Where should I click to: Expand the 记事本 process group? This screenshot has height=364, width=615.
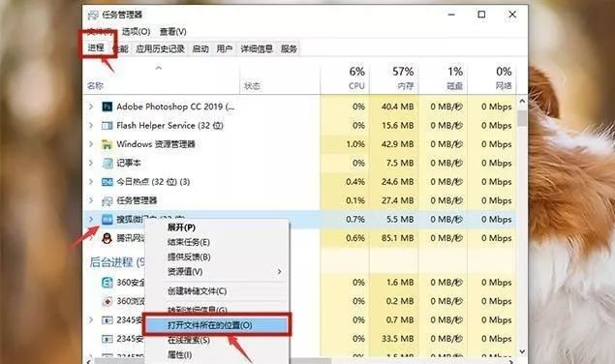click(91, 164)
